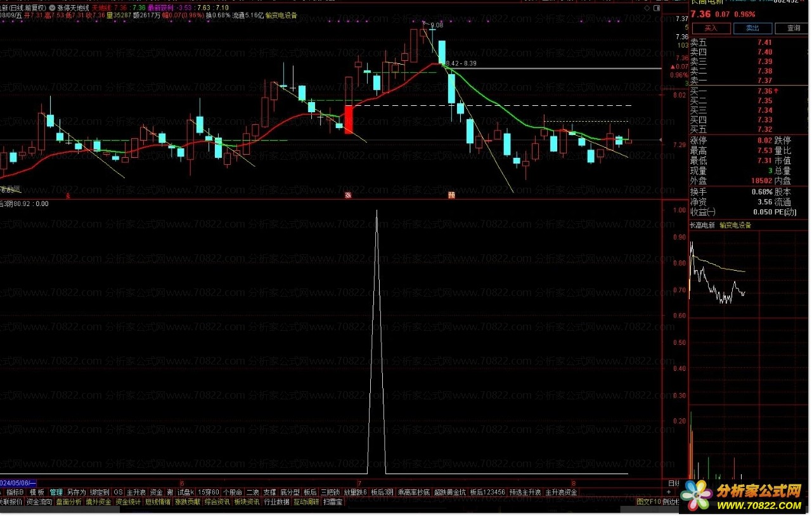This screenshot has width=812, height=516.
Task: Click the 买入 buy button
Action: click(x=710, y=29)
